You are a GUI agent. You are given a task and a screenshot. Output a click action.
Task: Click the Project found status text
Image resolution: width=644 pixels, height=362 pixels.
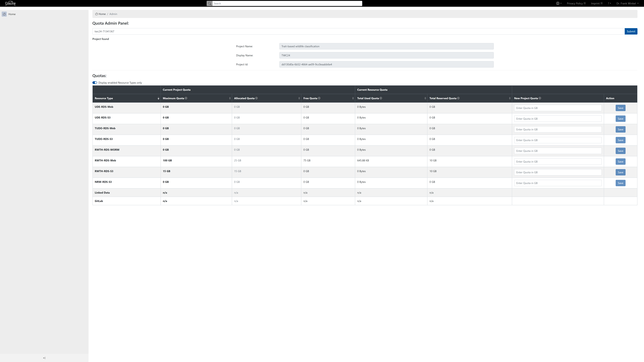[x=101, y=39]
